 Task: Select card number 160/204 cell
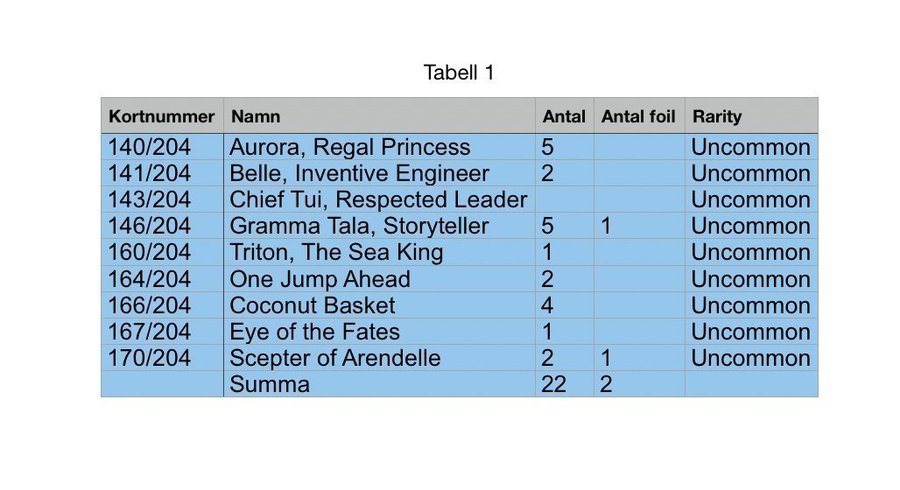click(x=162, y=252)
